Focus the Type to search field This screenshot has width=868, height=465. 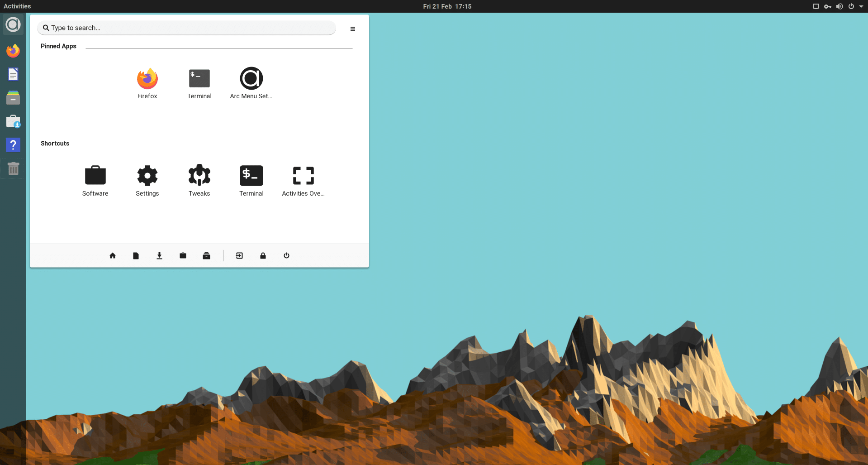pyautogui.click(x=186, y=28)
